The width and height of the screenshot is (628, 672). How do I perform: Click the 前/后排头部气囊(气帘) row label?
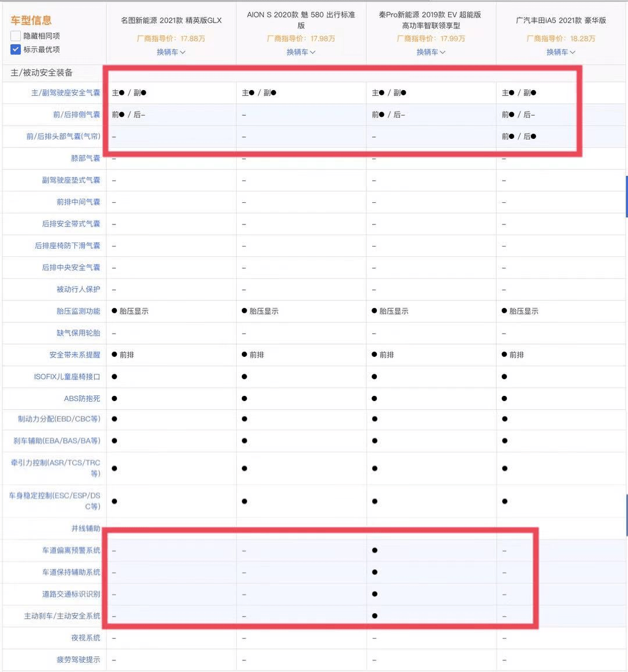(63, 136)
